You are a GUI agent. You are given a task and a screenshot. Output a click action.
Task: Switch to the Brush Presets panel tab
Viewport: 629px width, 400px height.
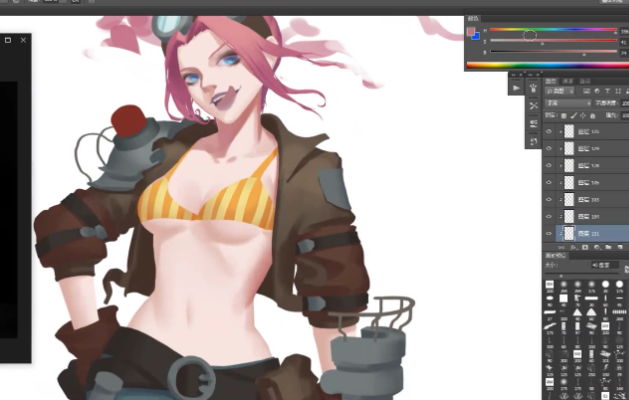click(x=556, y=256)
